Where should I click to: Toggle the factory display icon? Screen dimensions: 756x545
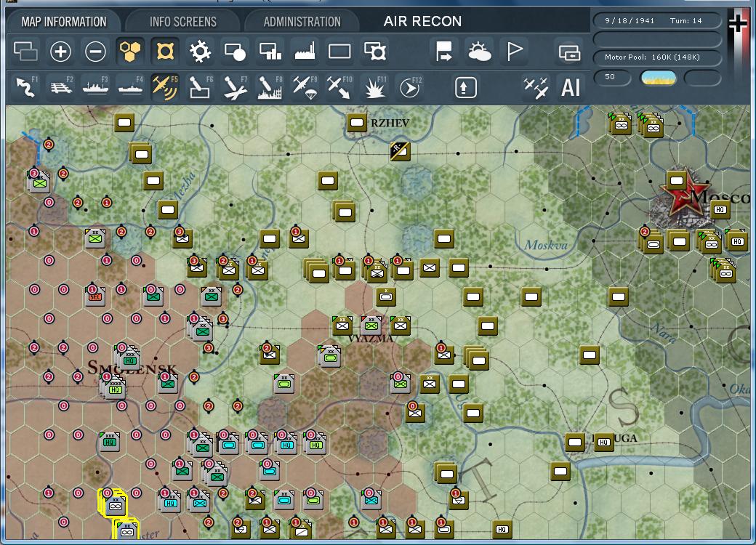(305, 51)
